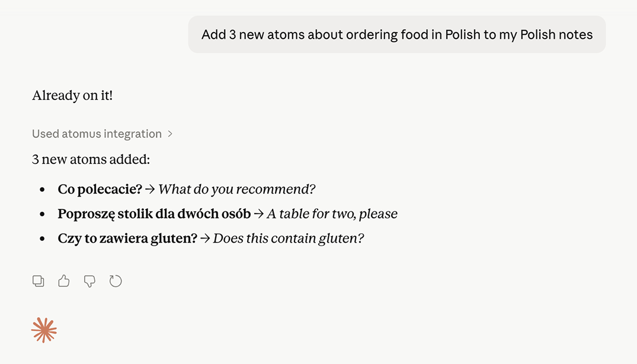Screen dimensions: 637x364
Task: Click the "Already on it!" reply text
Action: [72, 95]
